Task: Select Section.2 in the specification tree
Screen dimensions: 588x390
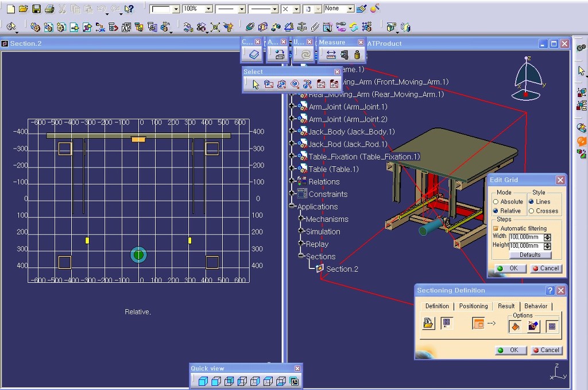Action: (342, 269)
